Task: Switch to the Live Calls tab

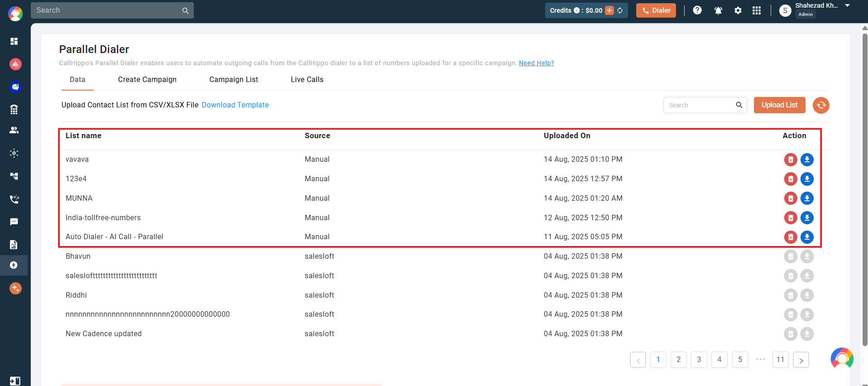Action: (x=307, y=80)
